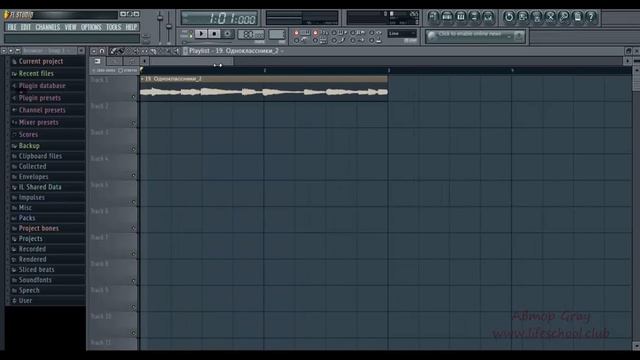This screenshot has width=640, height=360.
Task: Expand the Plugin database folder
Action: (x=14, y=86)
